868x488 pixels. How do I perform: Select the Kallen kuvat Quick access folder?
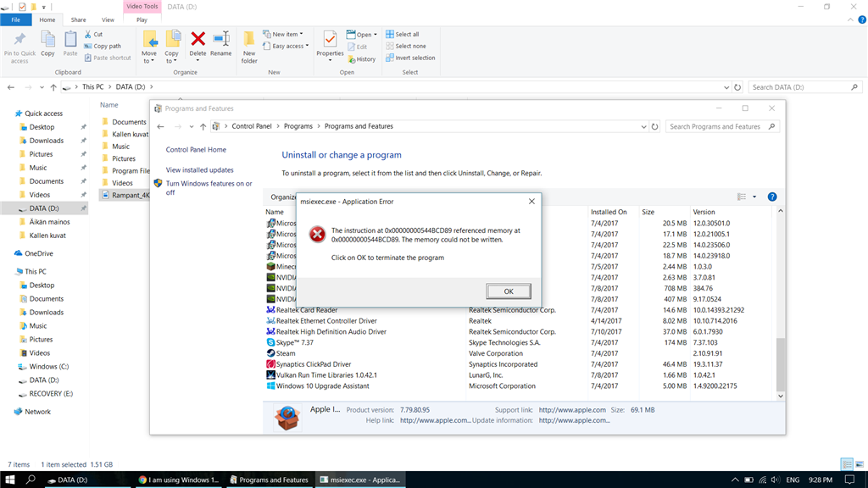click(x=47, y=236)
